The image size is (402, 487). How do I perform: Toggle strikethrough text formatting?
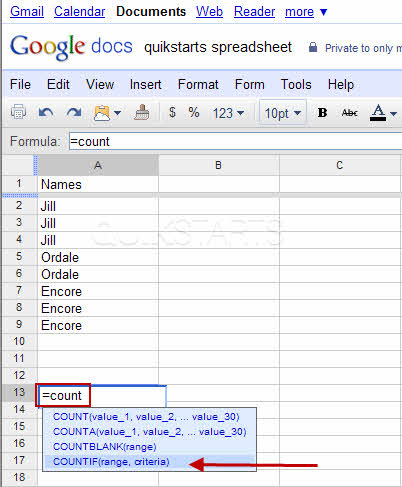350,113
